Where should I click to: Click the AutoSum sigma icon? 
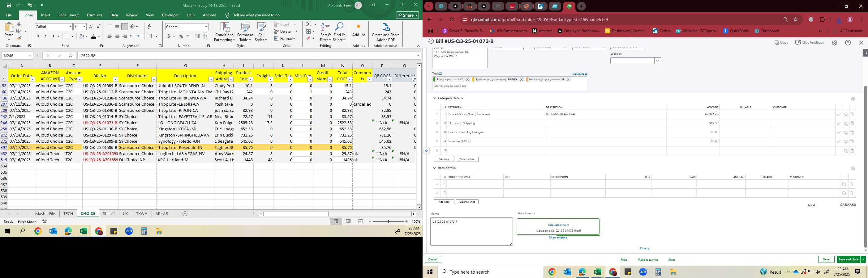(x=308, y=24)
